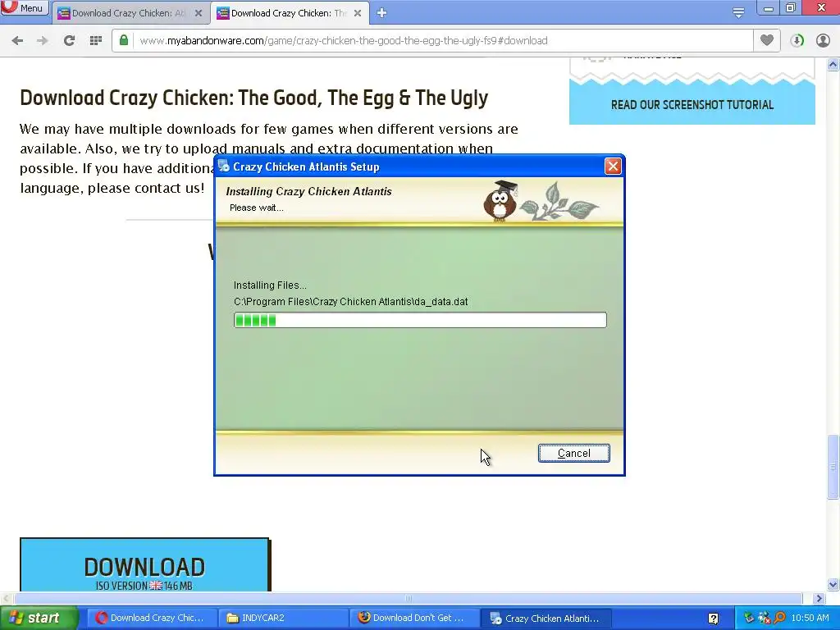Click the Download Crazy Chicken heading
The image size is (840, 630).
[x=254, y=98]
